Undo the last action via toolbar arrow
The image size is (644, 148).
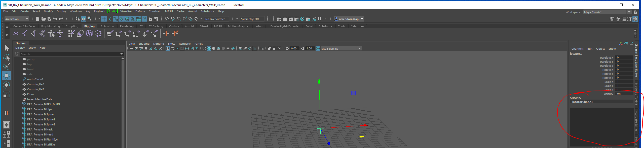[x=55, y=19]
